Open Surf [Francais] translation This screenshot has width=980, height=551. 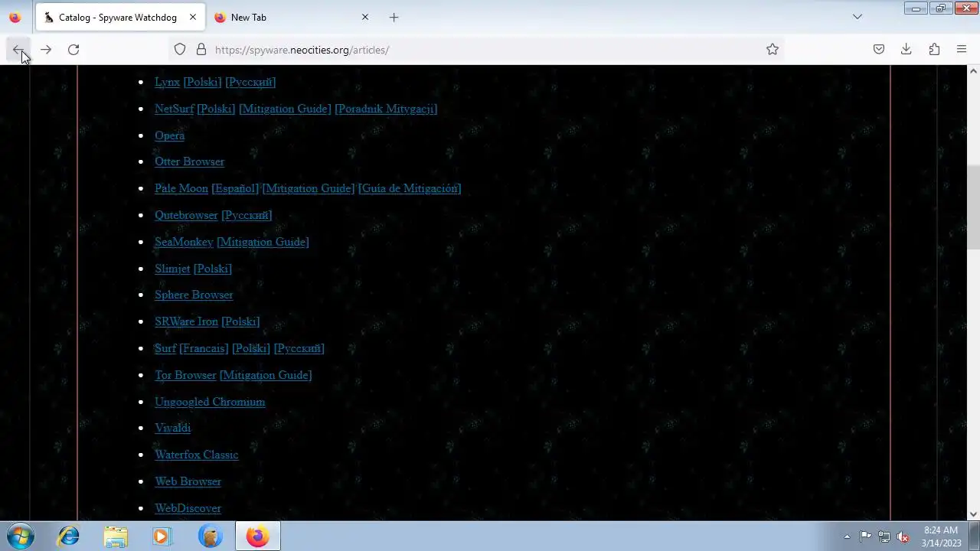tap(204, 348)
